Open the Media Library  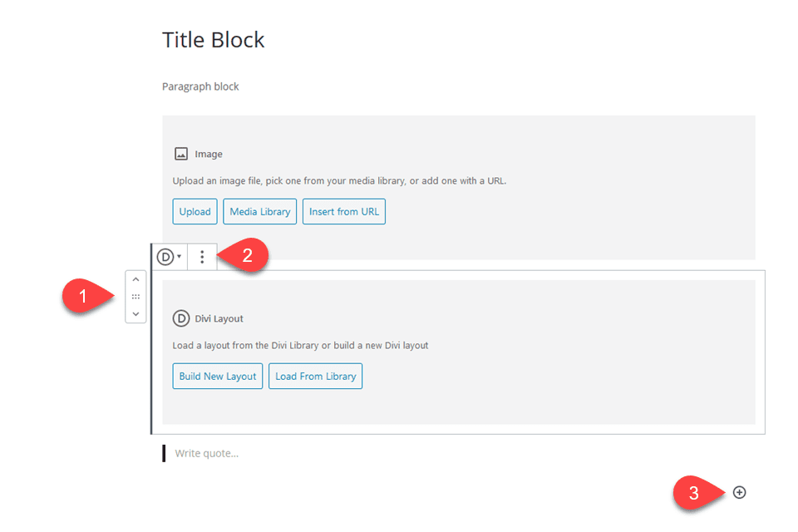(259, 211)
